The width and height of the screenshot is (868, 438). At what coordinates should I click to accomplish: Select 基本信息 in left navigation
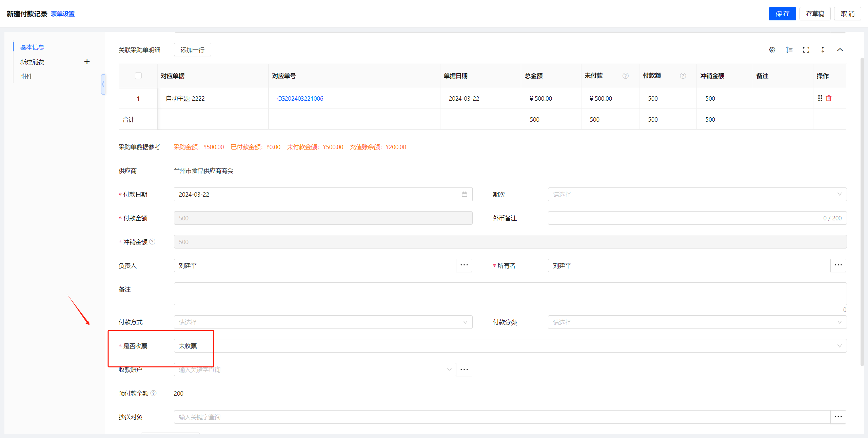tap(32, 47)
